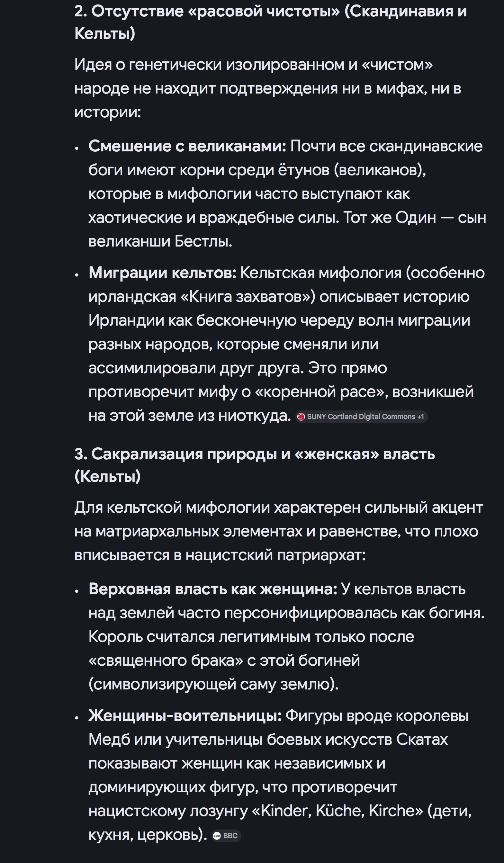Click the BBC logo icon in the citation
Screen dimensions: 504x863
coord(217,836)
